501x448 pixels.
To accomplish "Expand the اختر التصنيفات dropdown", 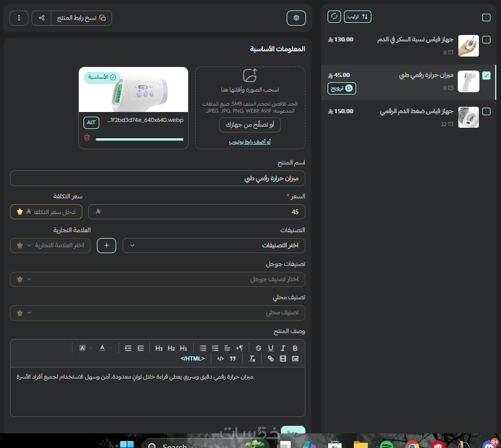I will (x=214, y=246).
